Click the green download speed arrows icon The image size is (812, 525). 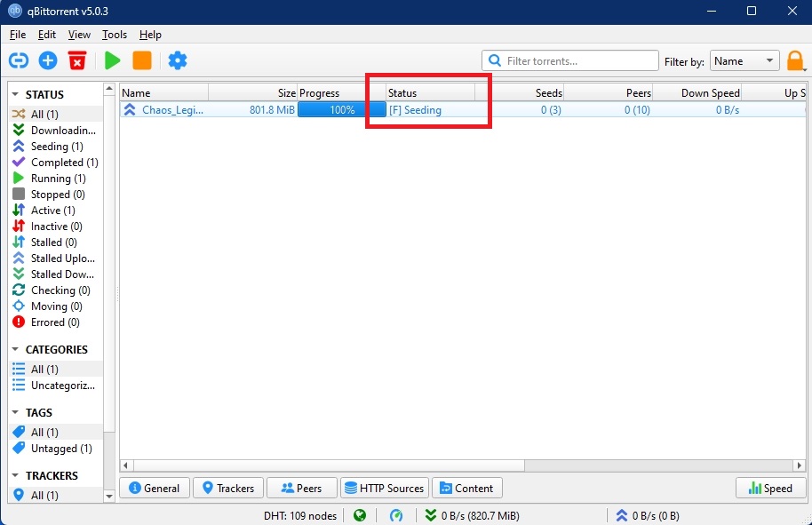(430, 515)
